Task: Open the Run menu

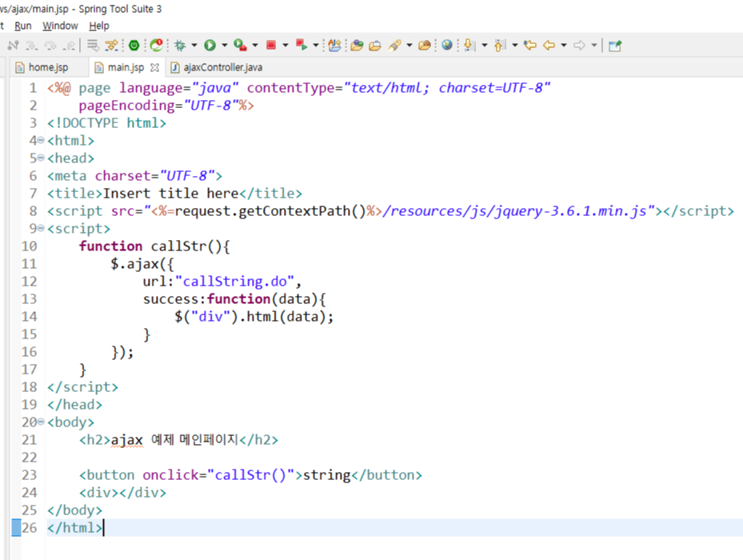Action: click(x=22, y=26)
